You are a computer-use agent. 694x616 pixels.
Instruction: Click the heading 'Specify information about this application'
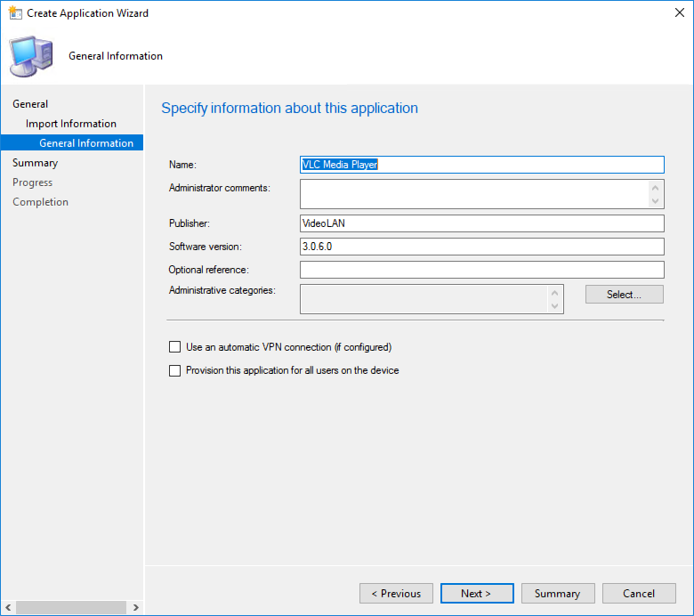(x=289, y=108)
